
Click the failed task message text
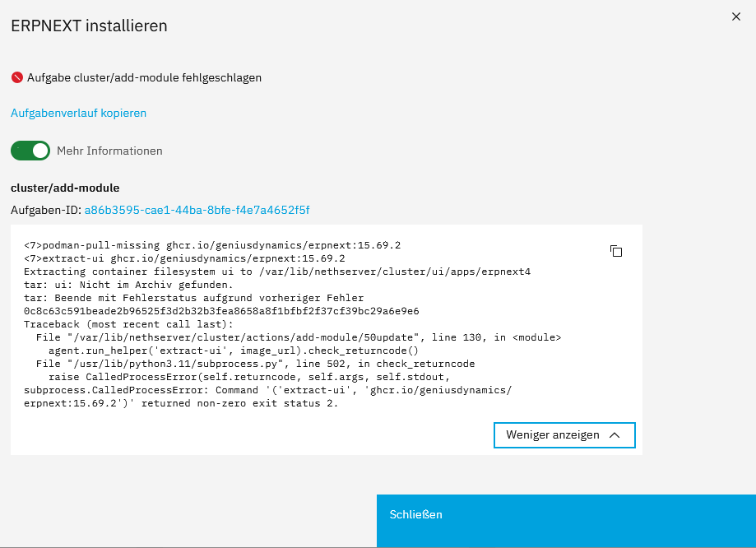pos(144,77)
